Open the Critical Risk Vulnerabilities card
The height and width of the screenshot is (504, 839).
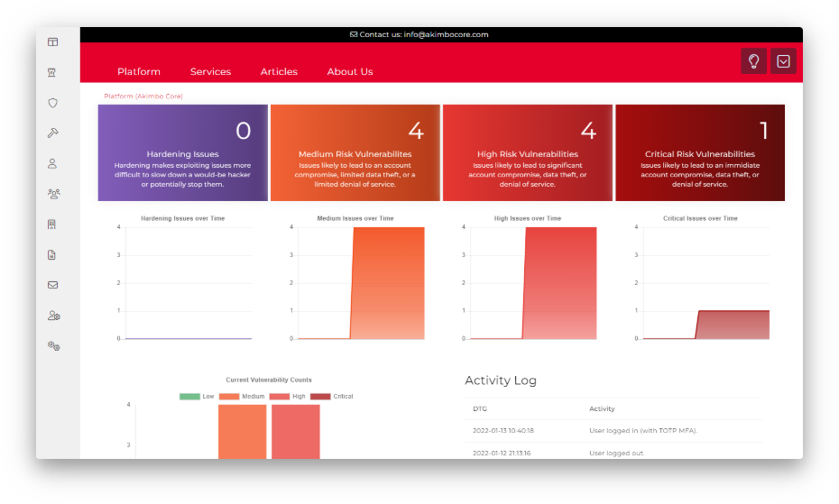(x=700, y=153)
